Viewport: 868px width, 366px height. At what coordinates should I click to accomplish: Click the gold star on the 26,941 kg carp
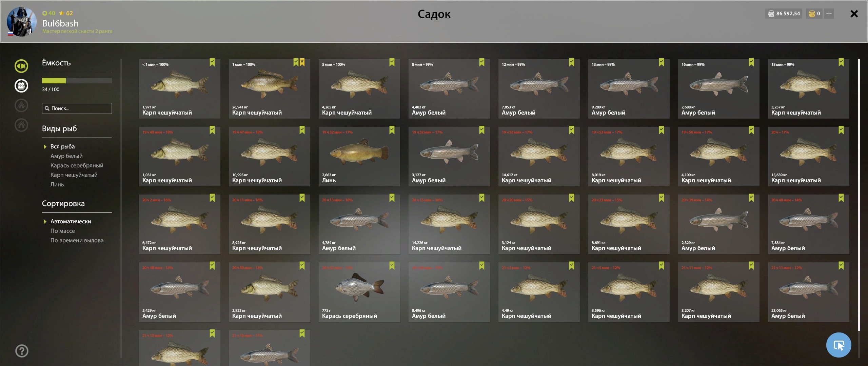[x=302, y=62]
